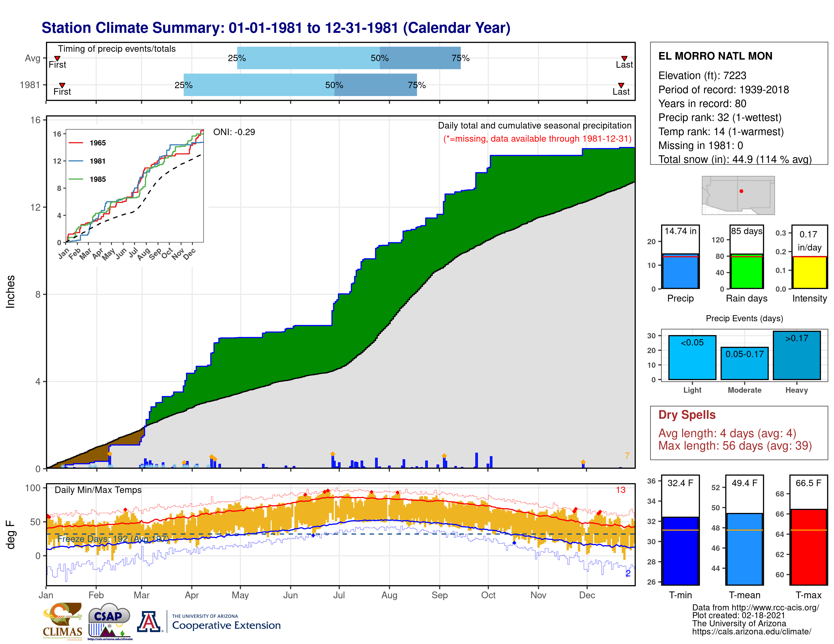Viewport: 834px width, 644px height.
Task: Click the Light '<0.05' events bar
Action: coord(692,357)
